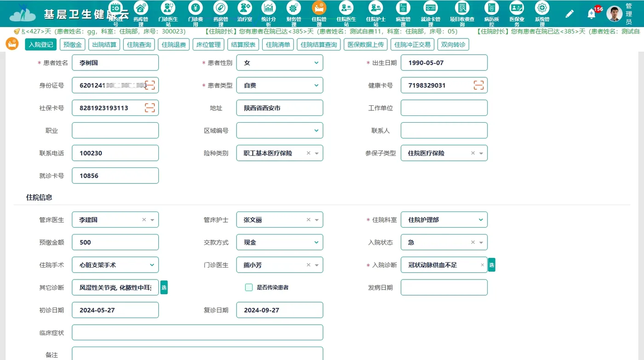This screenshot has width=644, height=360.
Task: Click the scan icon in 健康卡号 field
Action: [x=479, y=85]
